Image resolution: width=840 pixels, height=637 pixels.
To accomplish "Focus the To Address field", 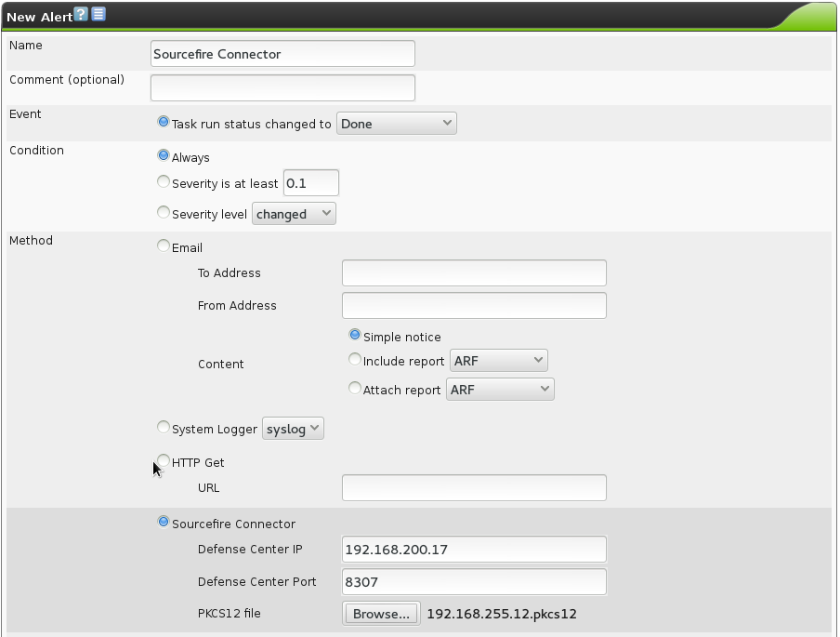I will (474, 272).
